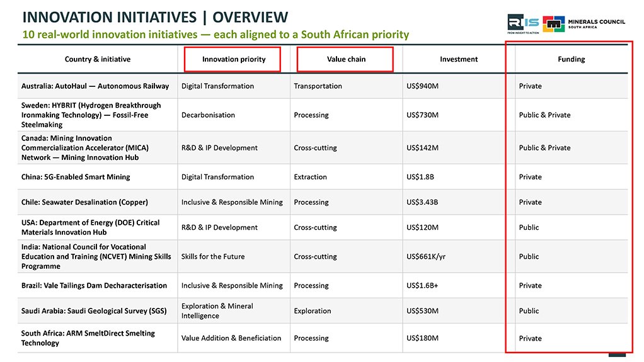Click the green subtitle about 10 real-world initiatives
The image size is (644, 362).
[x=216, y=35]
